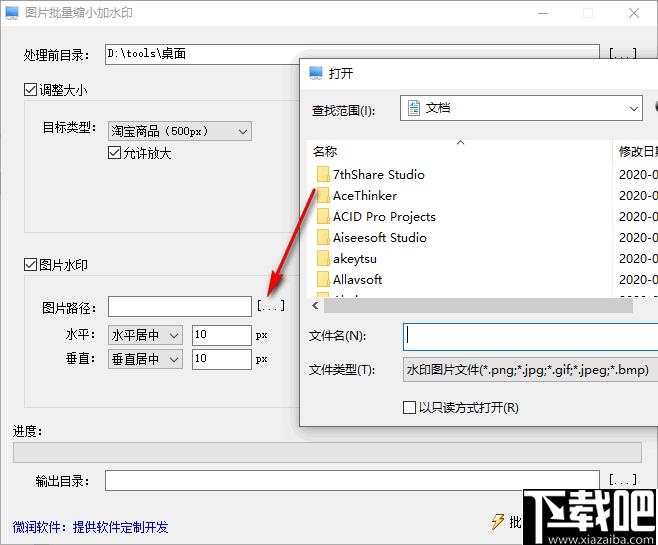658x545 pixels.
Task: Focus the 垂直 offset pixel field
Action: 222,359
